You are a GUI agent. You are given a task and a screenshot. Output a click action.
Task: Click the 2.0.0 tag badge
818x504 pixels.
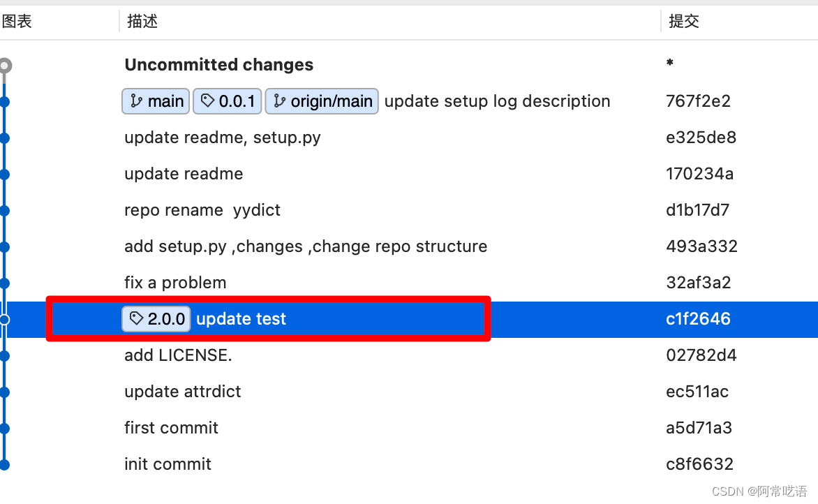[x=156, y=319]
